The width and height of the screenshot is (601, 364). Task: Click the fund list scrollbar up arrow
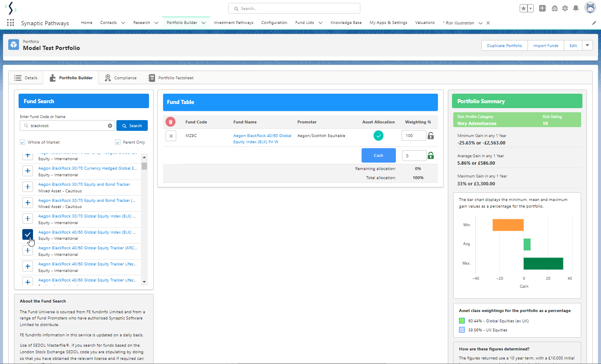pos(144,157)
